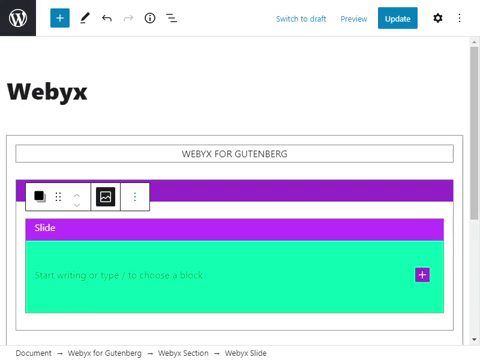Click Switch to draft link
Viewport: 480px width, 360px height.
(x=301, y=19)
